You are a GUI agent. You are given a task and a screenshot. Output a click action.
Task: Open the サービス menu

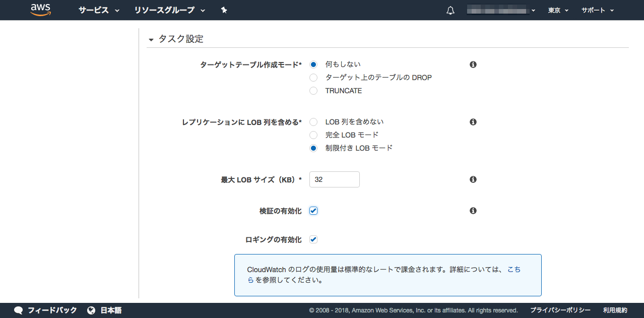[99, 11]
